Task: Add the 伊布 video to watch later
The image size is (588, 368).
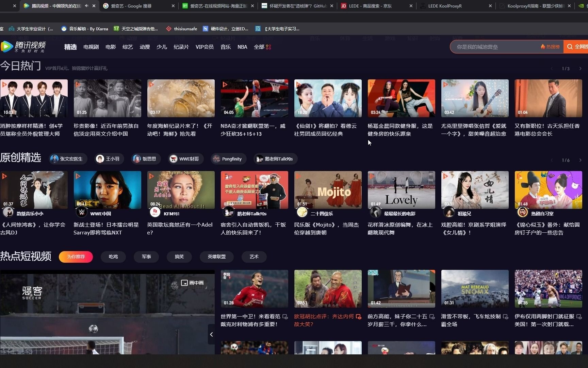Action: pos(579,317)
